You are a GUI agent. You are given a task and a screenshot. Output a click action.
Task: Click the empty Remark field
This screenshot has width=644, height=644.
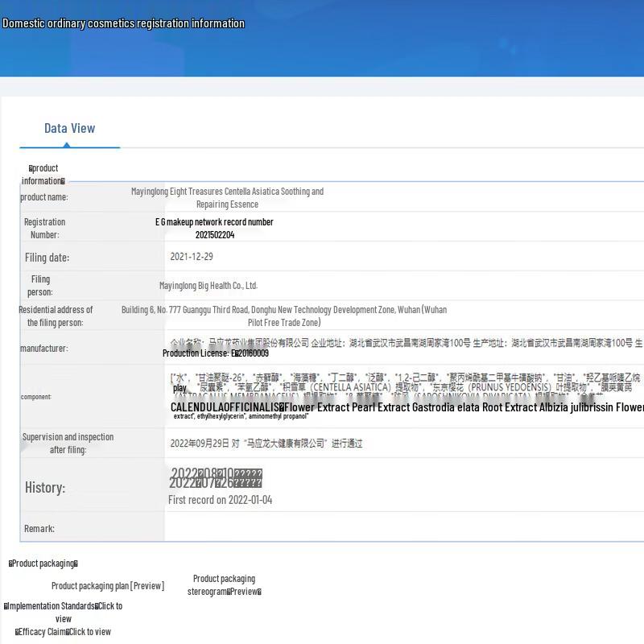tap(402, 528)
